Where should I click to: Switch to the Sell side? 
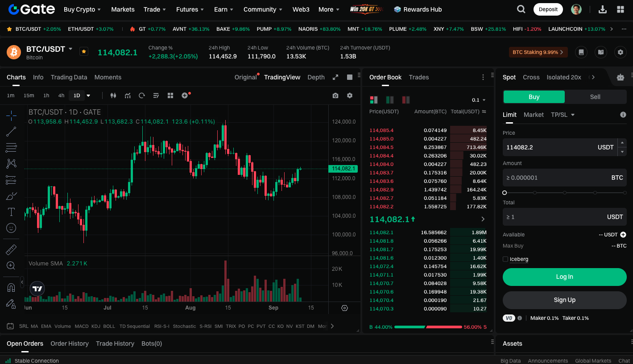pyautogui.click(x=595, y=97)
